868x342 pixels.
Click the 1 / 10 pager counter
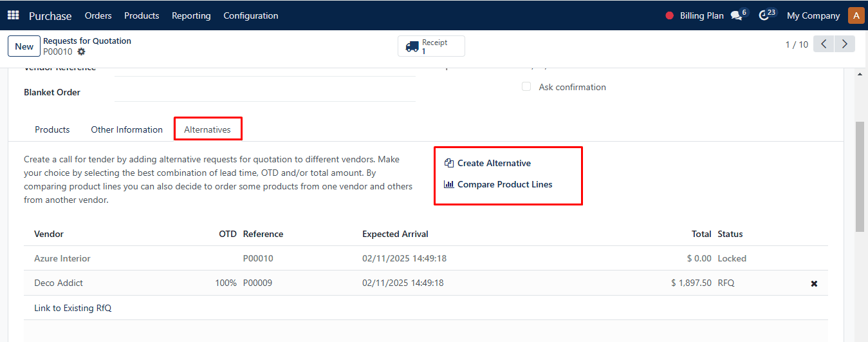coord(797,44)
